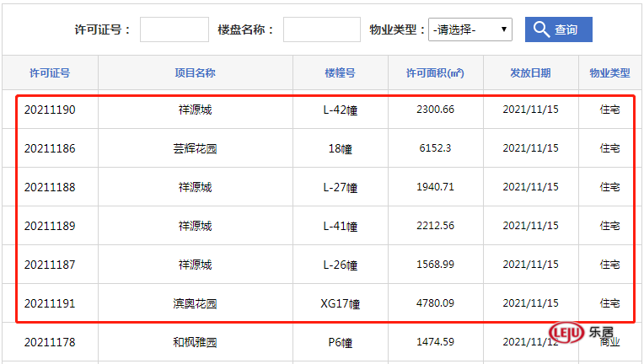Click building cell L-26幢
Image resolution: width=644 pixels, height=364 pixels.
(x=340, y=265)
